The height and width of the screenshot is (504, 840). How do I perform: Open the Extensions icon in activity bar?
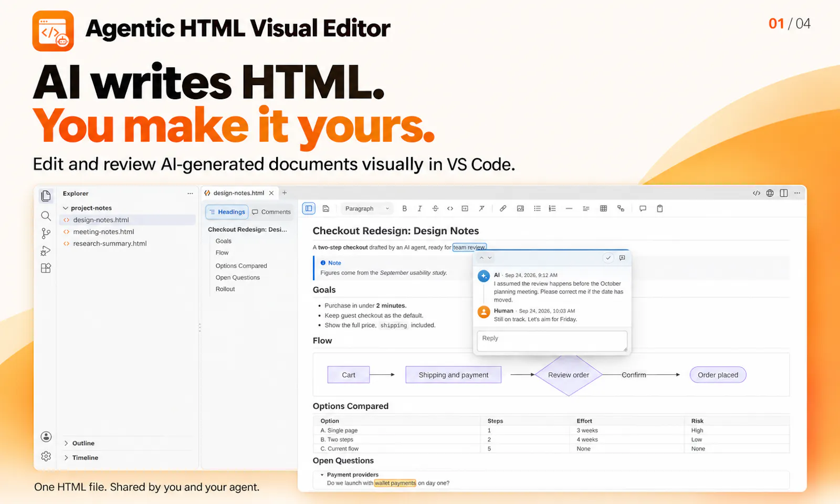coord(46,268)
